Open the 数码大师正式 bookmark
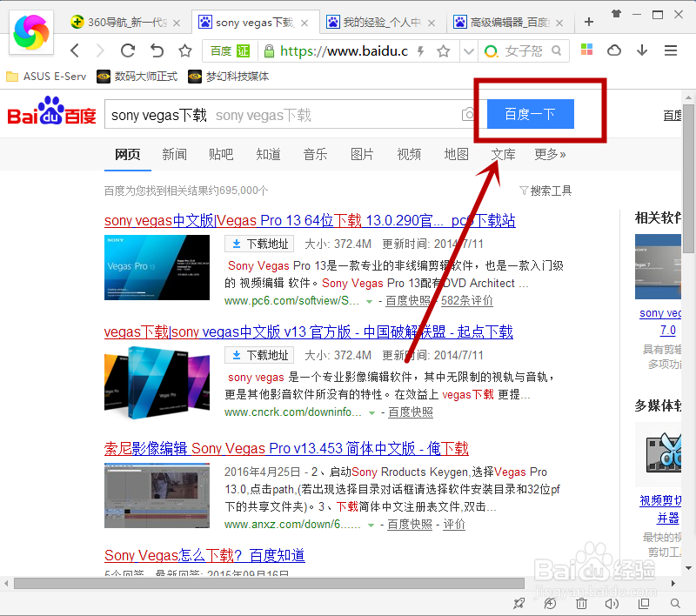The height and width of the screenshot is (616, 696). click(137, 77)
